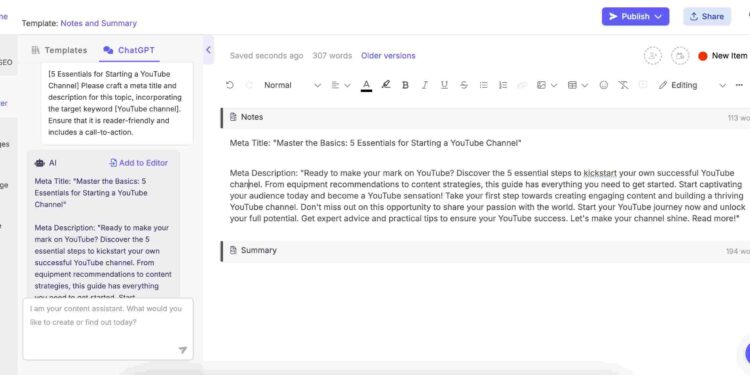Focus the content assistant message field
Screen dimensions: 750x375
(x=108, y=329)
